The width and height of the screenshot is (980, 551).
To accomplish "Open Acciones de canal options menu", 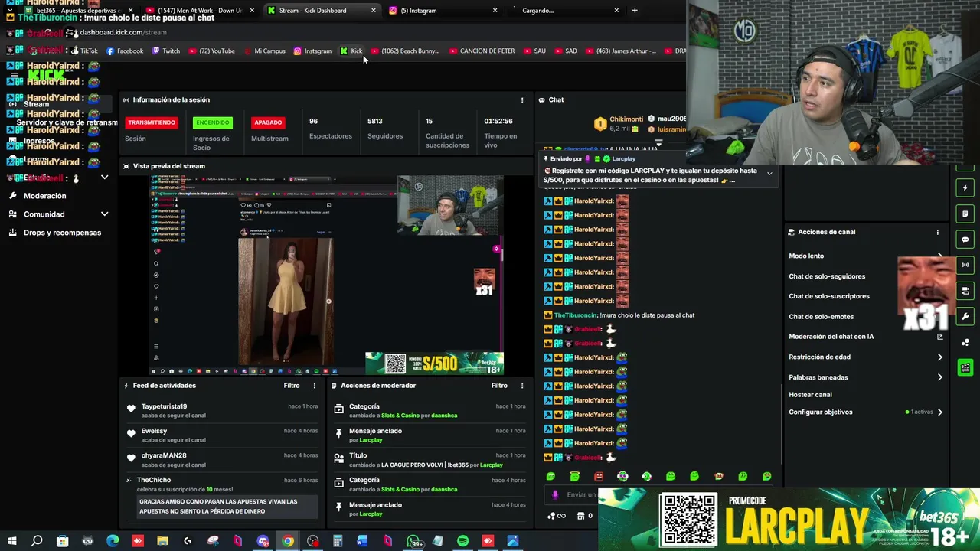I will [x=937, y=232].
